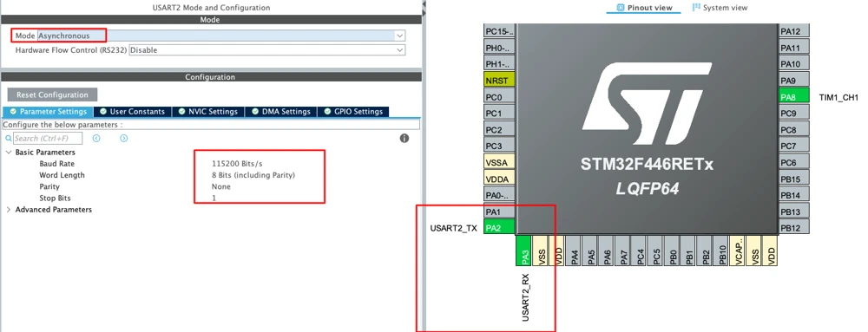Image resolution: width=868 pixels, height=332 pixels.
Task: Switch to System view
Action: click(x=720, y=8)
